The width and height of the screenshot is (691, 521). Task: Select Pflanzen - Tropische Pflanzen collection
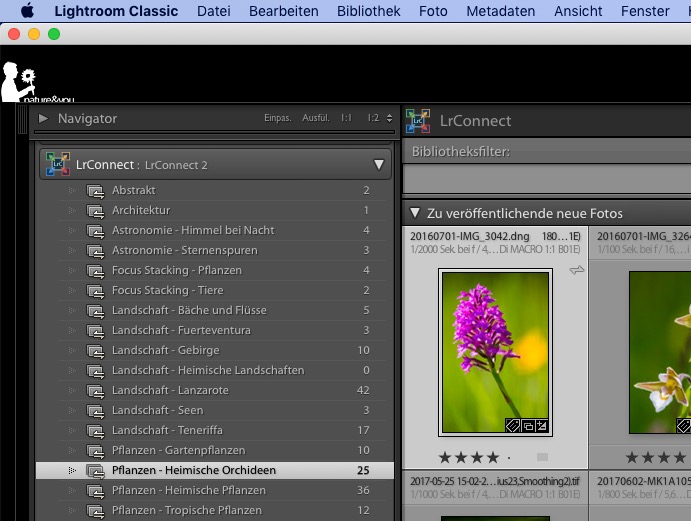214,510
